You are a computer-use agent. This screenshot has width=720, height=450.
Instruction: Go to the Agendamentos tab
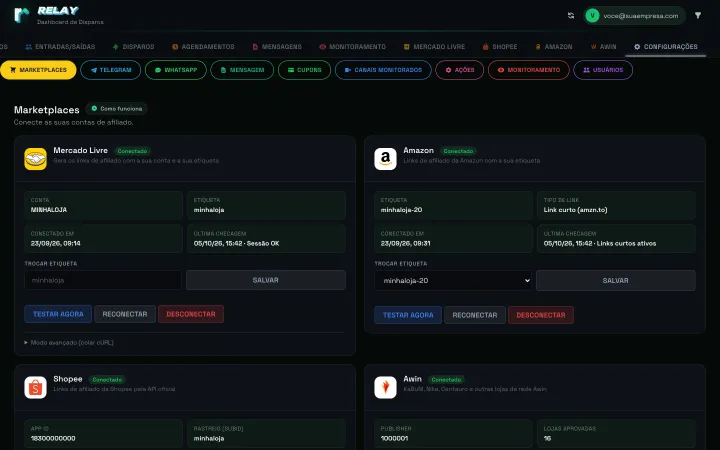click(203, 47)
